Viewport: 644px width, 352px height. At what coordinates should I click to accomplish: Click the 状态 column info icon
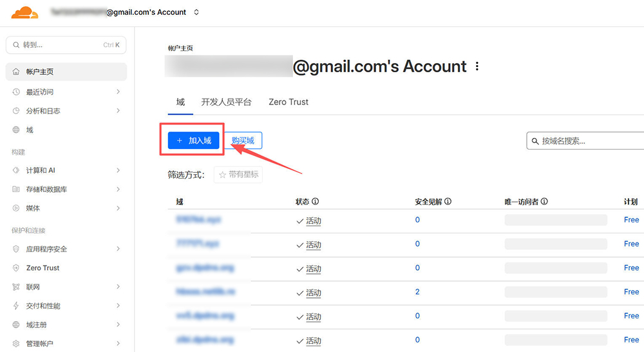316,202
